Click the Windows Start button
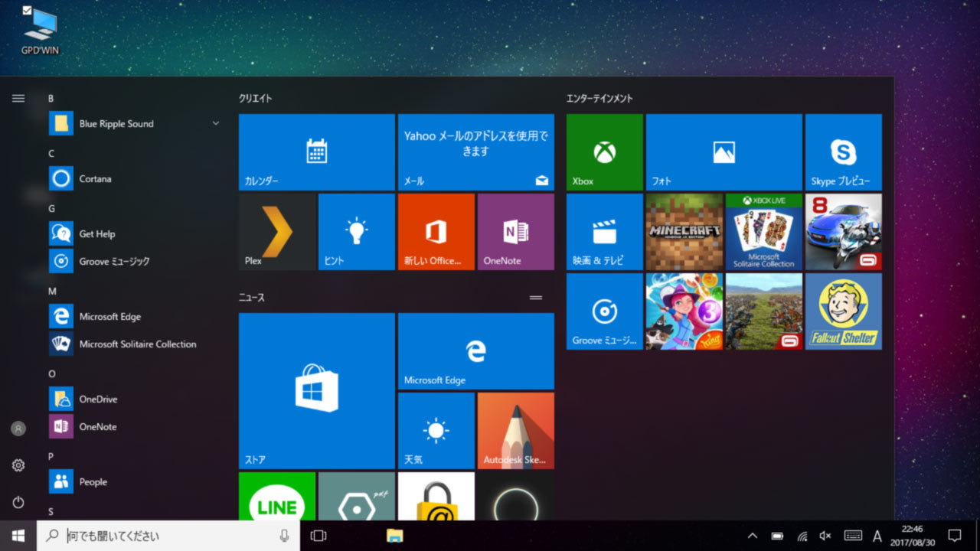Viewport: 980px width, 551px height. click(x=18, y=536)
